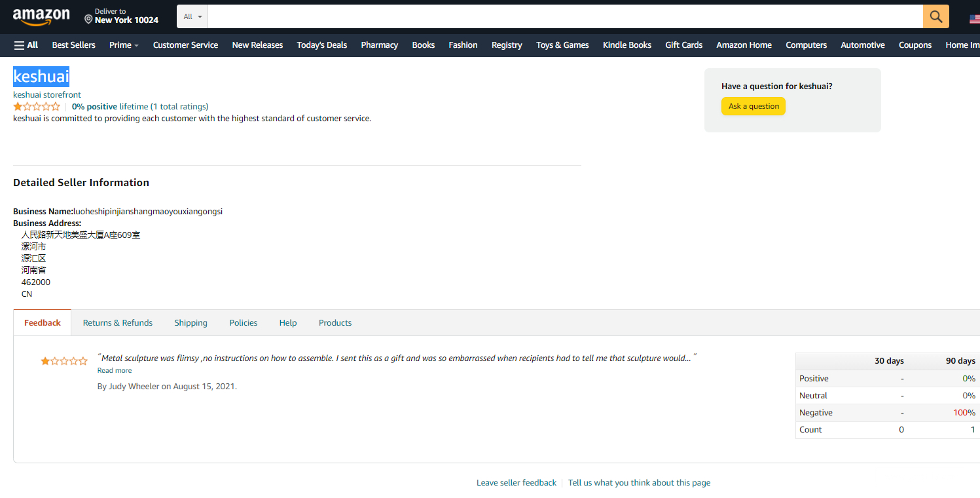Click the Amazon logo

(41, 16)
